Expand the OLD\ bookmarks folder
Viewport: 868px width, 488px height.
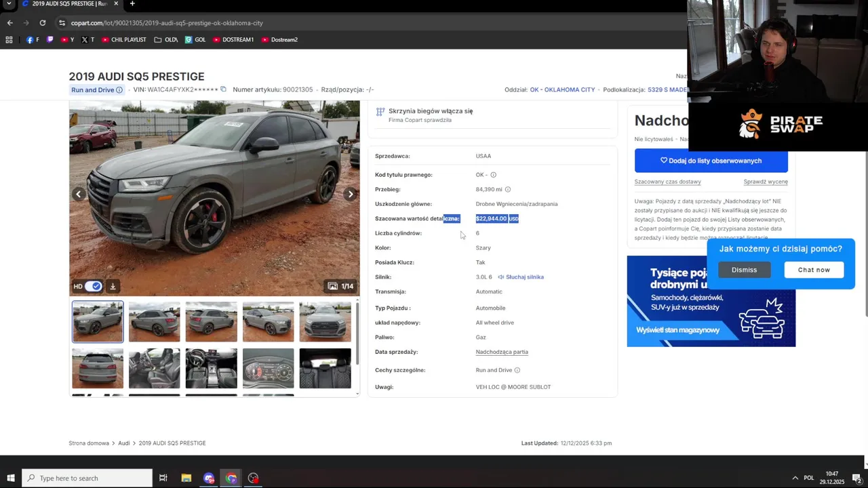[166, 40]
